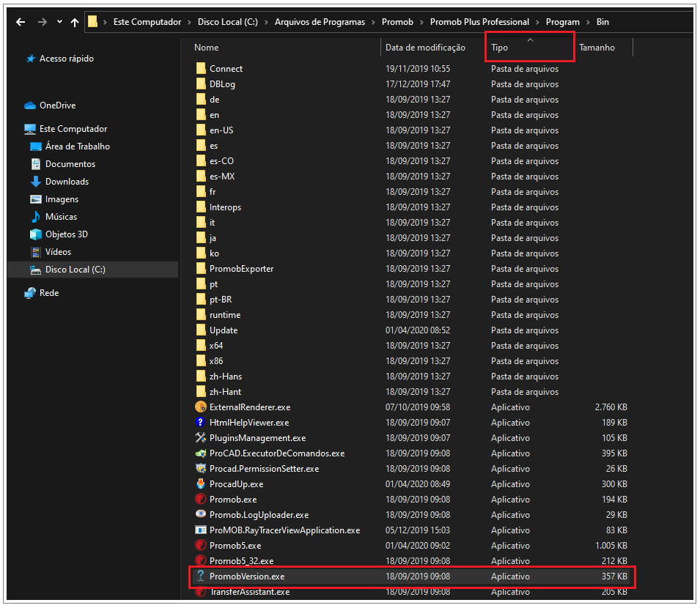
Task: Click date 01/04/2020 08:52 of Update
Action: pyautogui.click(x=417, y=330)
